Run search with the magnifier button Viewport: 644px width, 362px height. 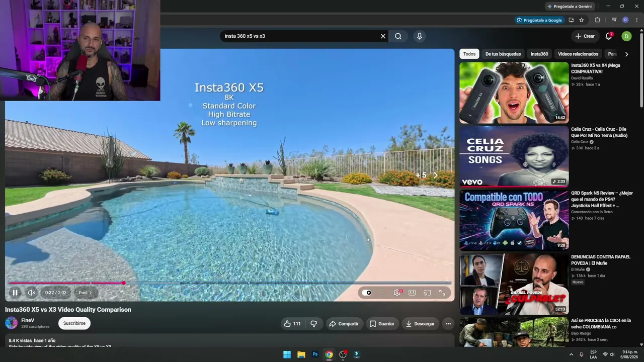pyautogui.click(x=398, y=36)
